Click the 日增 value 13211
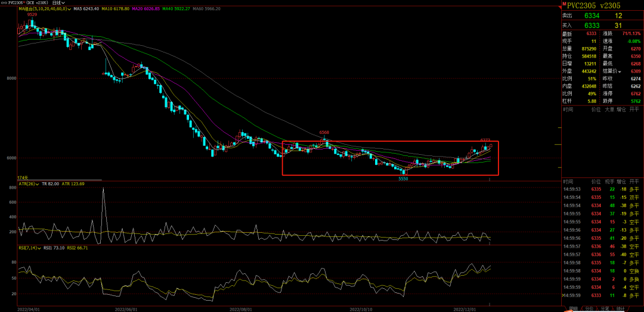 [590, 64]
